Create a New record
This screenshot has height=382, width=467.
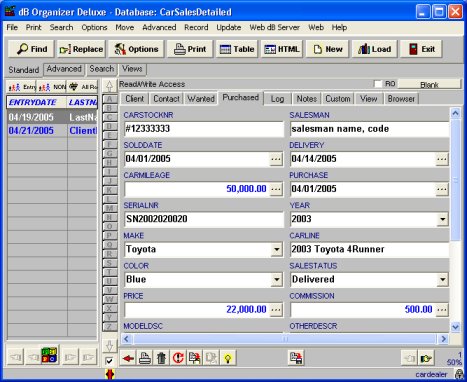pos(327,49)
